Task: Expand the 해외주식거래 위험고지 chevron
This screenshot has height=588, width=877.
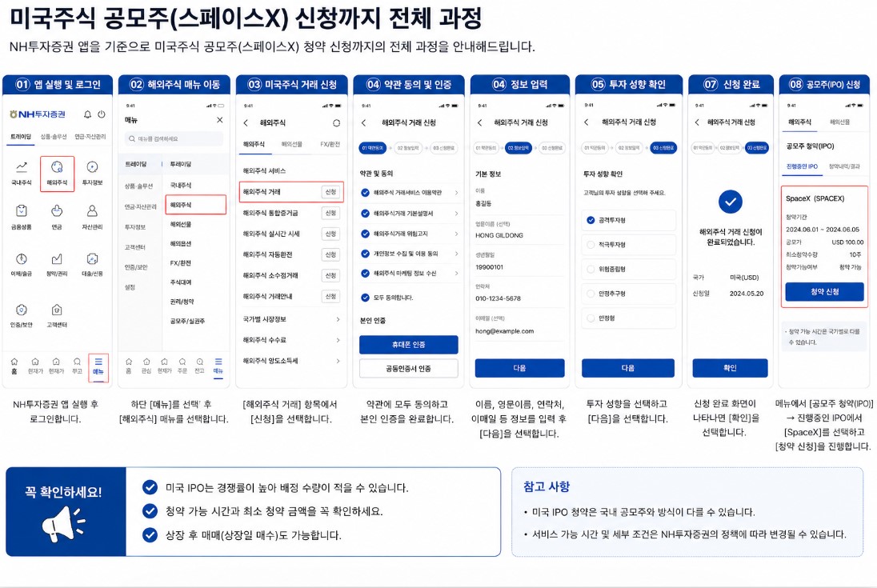Action: point(456,234)
